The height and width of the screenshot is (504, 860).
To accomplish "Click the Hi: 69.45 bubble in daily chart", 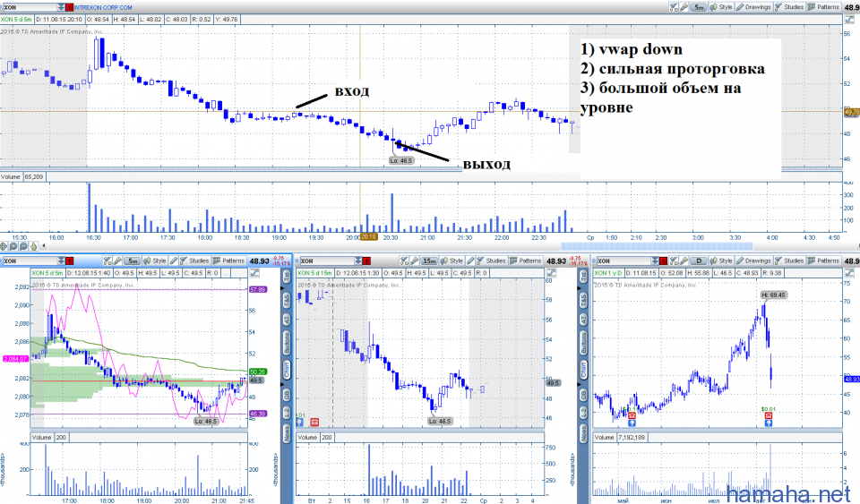I will [774, 295].
